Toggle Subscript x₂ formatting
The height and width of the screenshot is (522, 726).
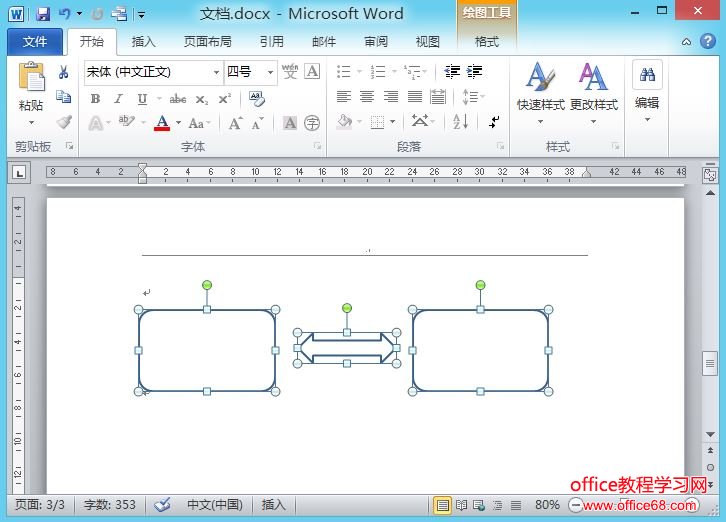(202, 99)
